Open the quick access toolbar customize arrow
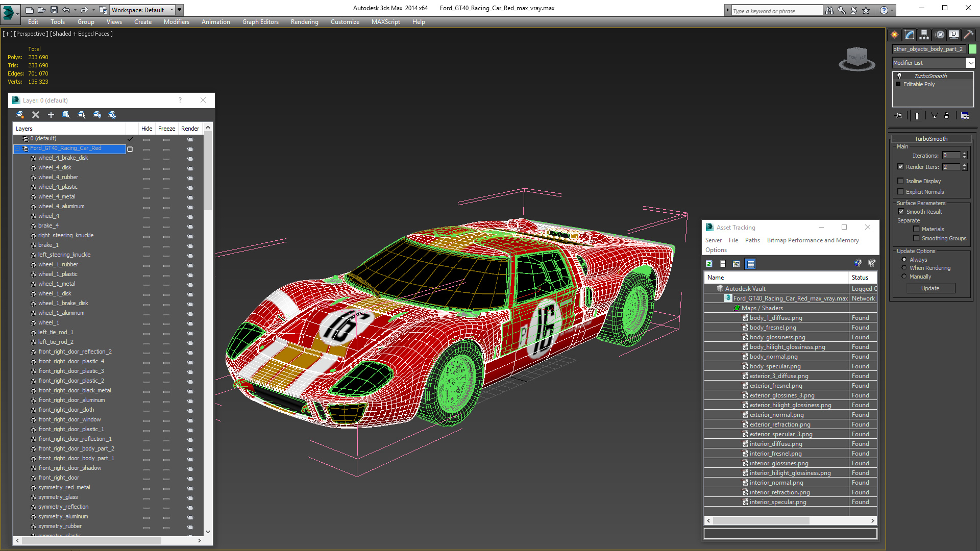 pyautogui.click(x=180, y=10)
